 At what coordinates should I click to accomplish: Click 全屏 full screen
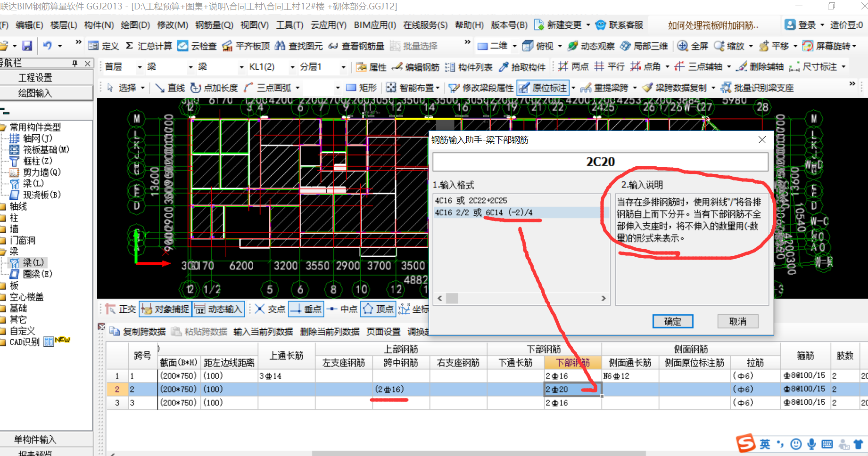tap(693, 46)
